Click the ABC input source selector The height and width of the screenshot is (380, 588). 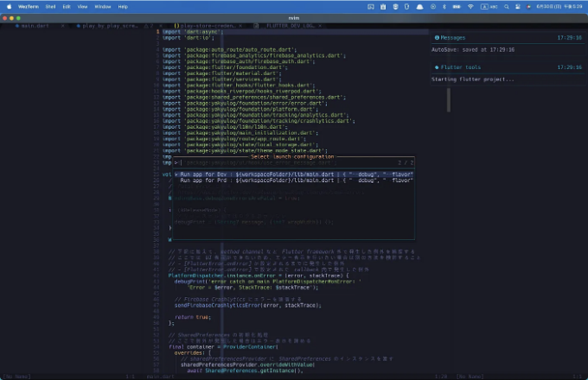[489, 7]
